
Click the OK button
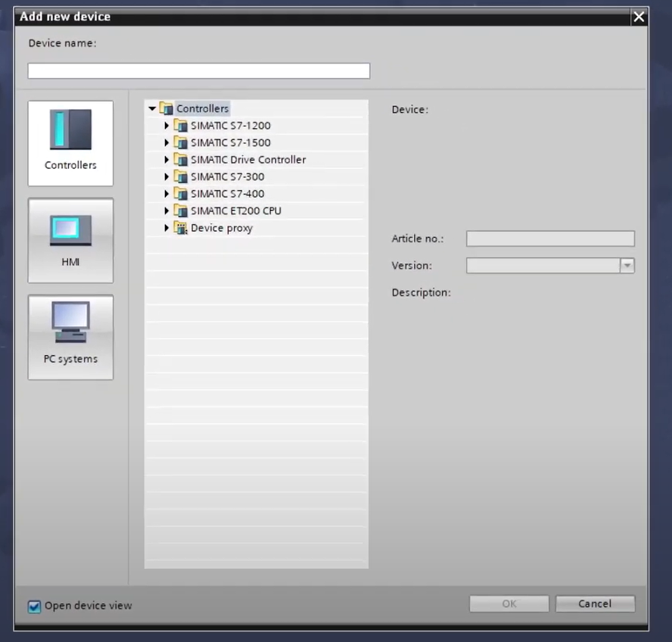click(509, 604)
